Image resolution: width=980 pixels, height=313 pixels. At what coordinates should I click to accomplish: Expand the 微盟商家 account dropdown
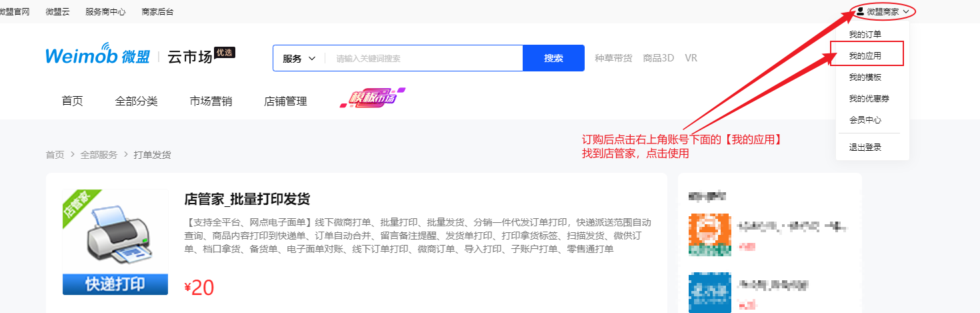(883, 11)
